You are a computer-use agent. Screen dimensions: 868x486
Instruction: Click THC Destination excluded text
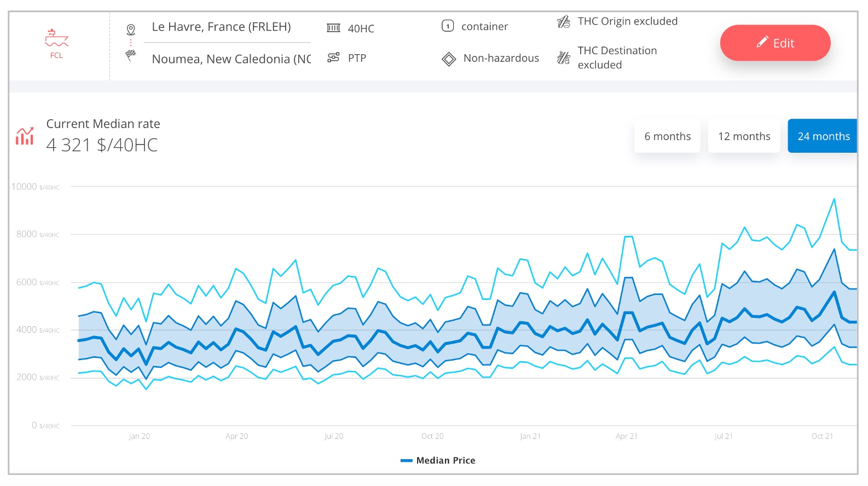(x=617, y=57)
